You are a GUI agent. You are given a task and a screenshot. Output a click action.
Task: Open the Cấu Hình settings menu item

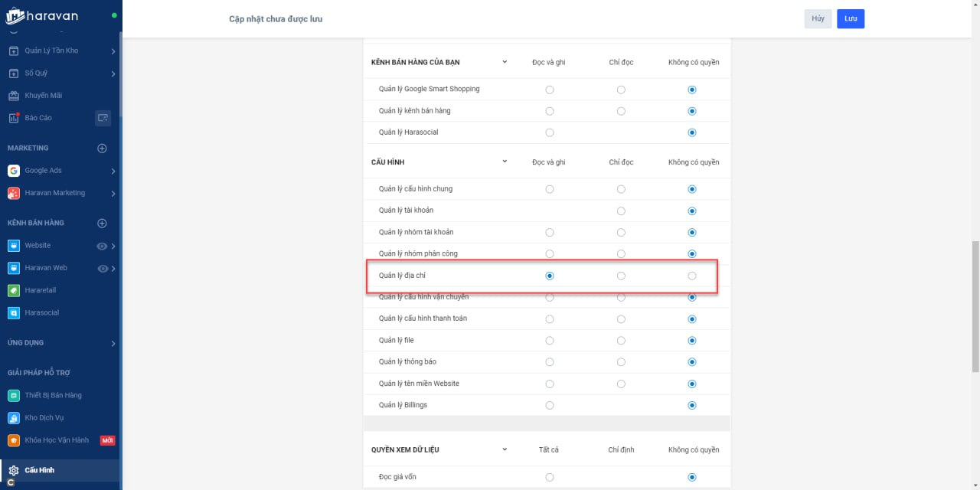pos(38,470)
